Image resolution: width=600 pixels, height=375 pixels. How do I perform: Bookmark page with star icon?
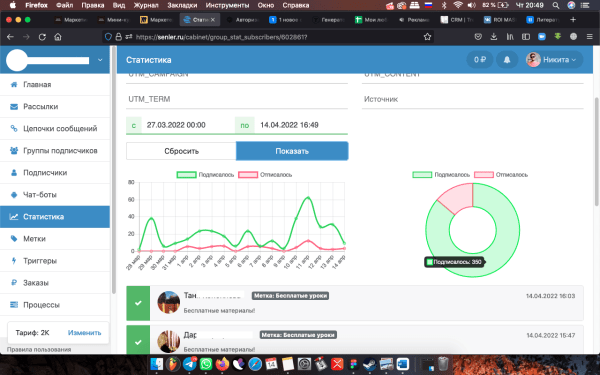tap(427, 37)
